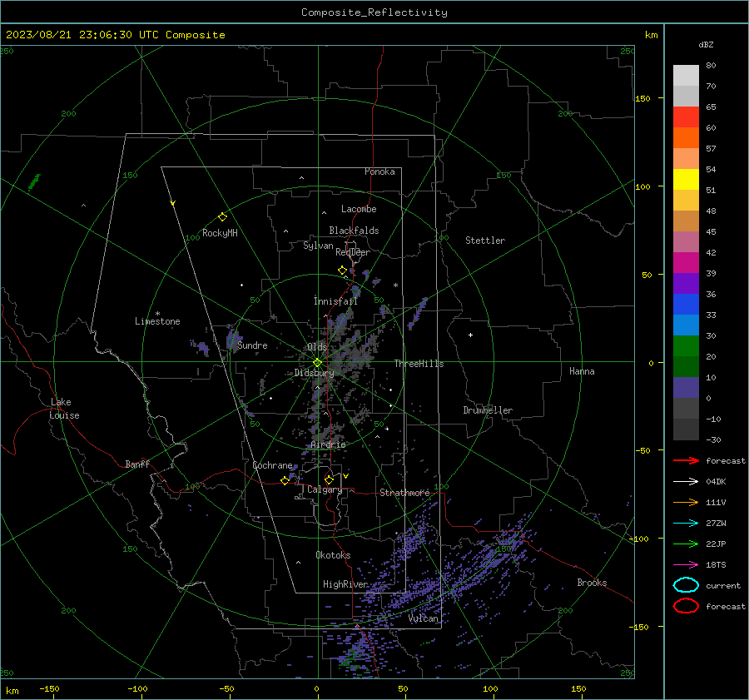Click the Ponoka label
This screenshot has height=700, width=749.
[x=379, y=171]
